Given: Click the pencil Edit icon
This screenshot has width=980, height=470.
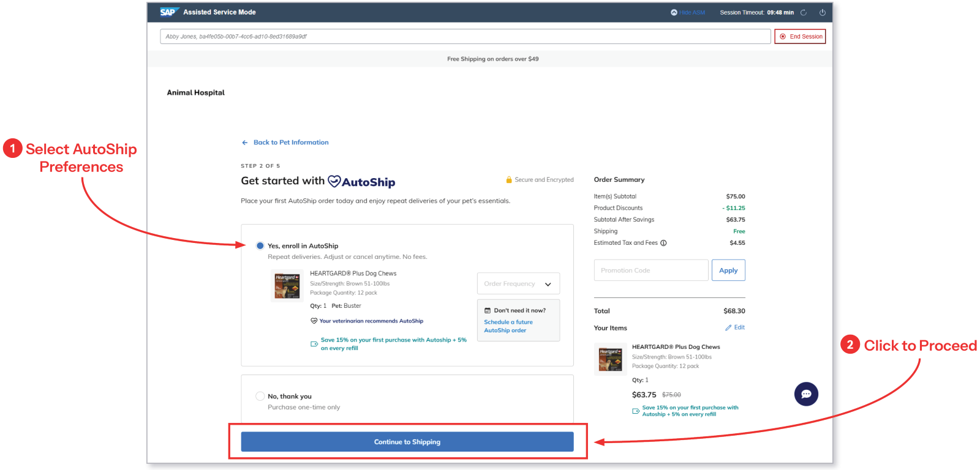Looking at the screenshot, I should pyautogui.click(x=728, y=327).
